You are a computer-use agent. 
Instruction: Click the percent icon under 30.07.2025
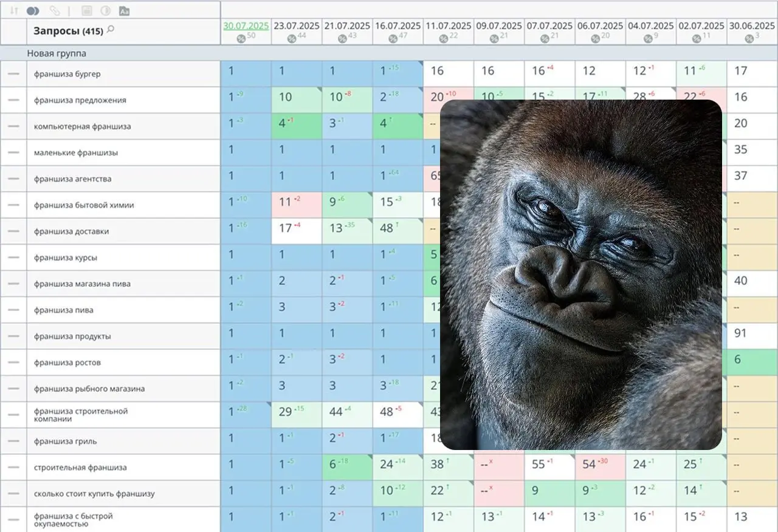pyautogui.click(x=241, y=38)
